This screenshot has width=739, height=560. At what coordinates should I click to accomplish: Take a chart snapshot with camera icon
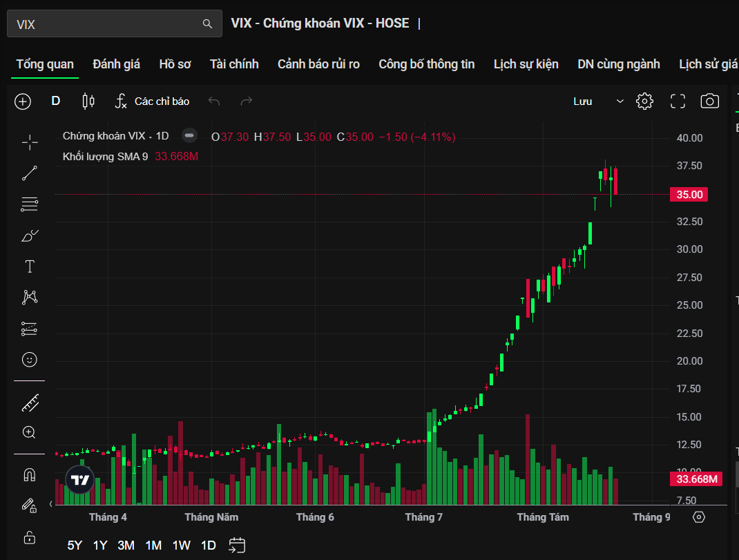[x=710, y=101]
